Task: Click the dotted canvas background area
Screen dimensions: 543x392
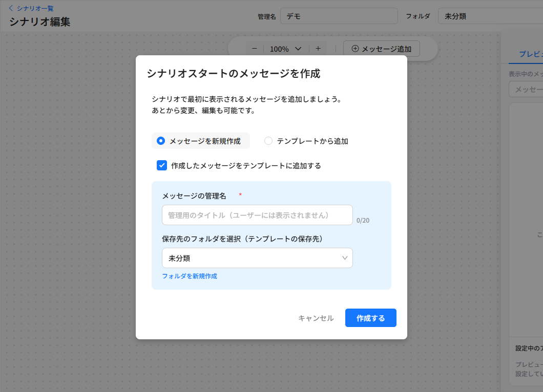Action: click(67, 205)
